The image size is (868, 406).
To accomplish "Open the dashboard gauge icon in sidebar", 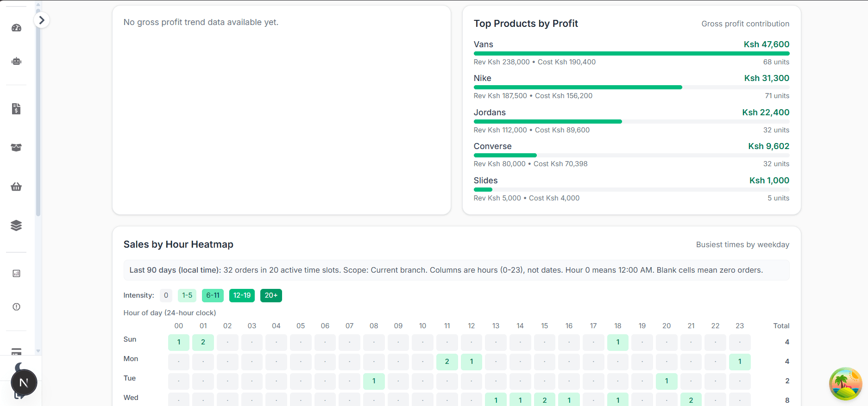I will pos(16,28).
